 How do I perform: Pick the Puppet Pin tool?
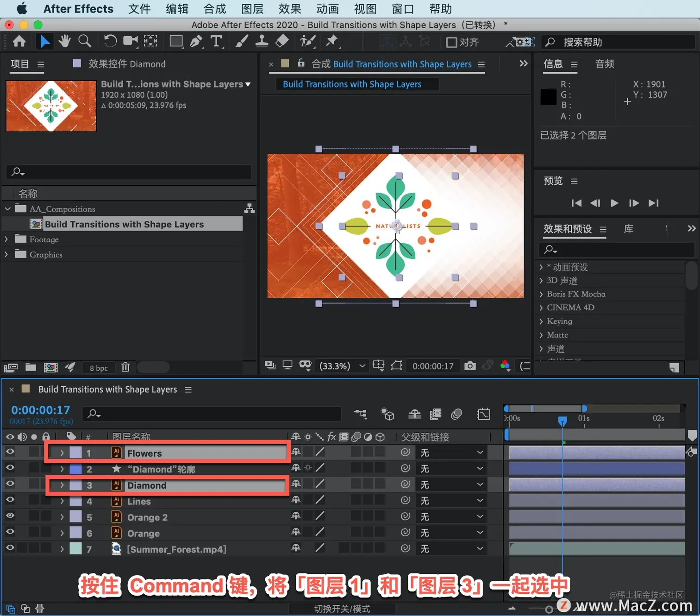(331, 41)
